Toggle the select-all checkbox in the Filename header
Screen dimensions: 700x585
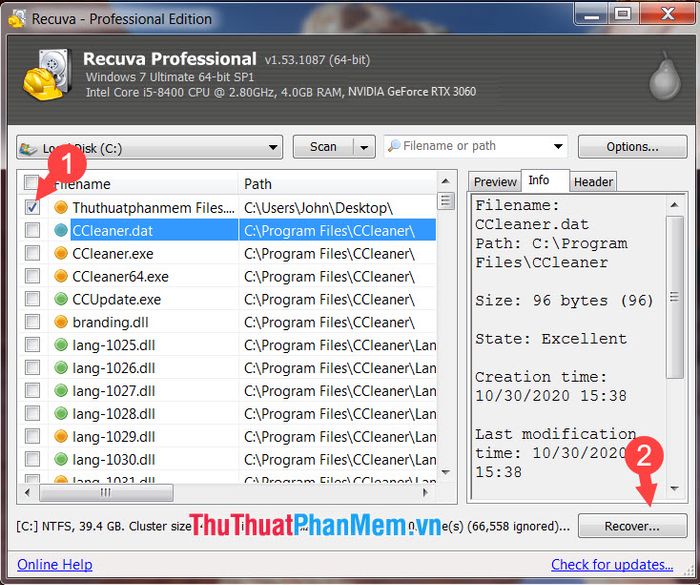[x=32, y=182]
